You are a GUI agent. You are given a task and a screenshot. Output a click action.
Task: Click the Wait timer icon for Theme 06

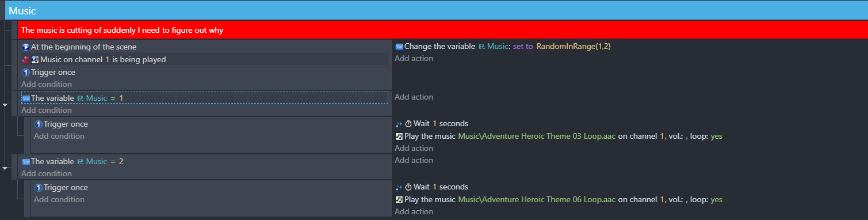point(408,187)
